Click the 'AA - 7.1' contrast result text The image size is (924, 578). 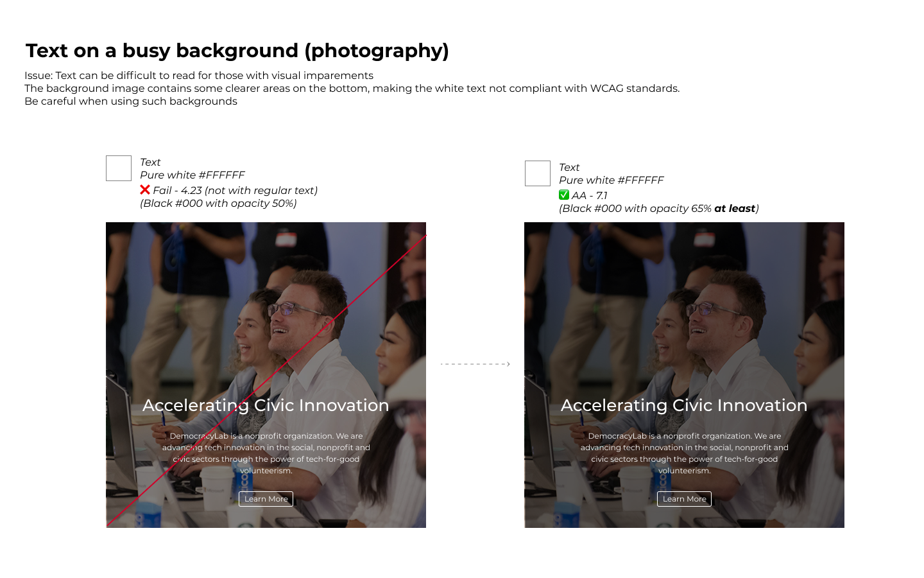[589, 196]
